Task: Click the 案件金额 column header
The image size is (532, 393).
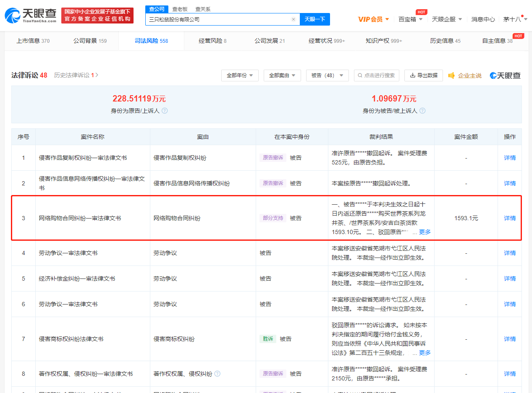Action: [x=466, y=137]
